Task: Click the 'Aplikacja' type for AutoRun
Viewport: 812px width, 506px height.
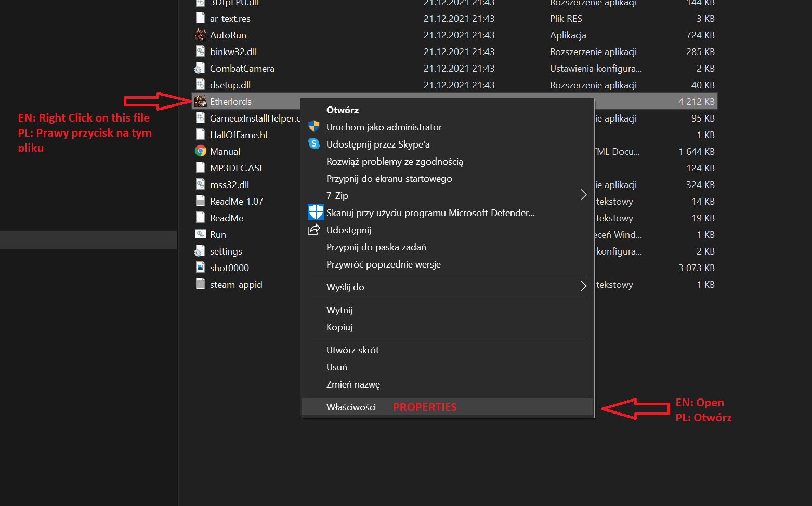Action: pyautogui.click(x=568, y=35)
